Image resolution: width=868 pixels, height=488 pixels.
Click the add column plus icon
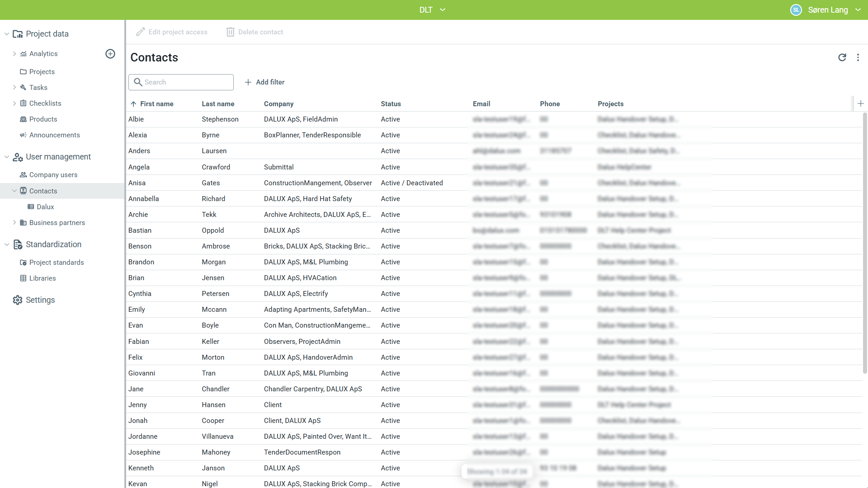point(860,103)
